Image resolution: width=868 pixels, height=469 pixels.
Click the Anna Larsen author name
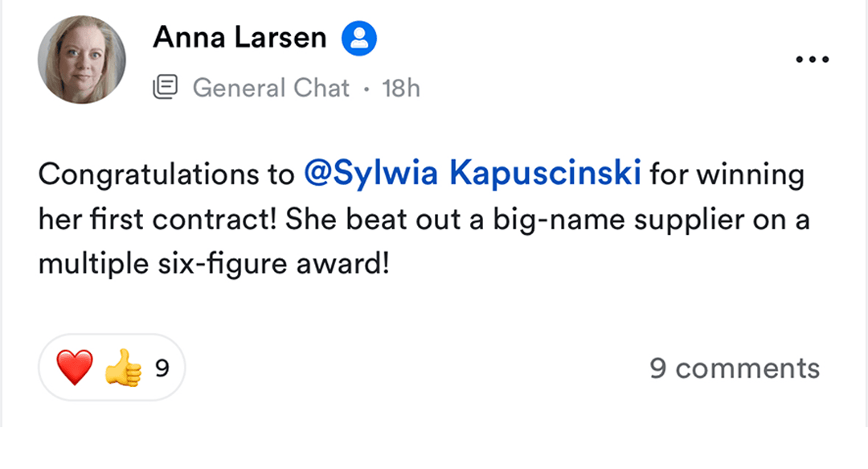240,37
